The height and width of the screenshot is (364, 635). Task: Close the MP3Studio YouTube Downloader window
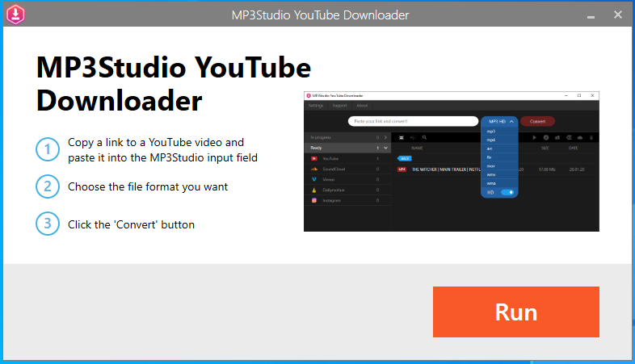pos(617,15)
